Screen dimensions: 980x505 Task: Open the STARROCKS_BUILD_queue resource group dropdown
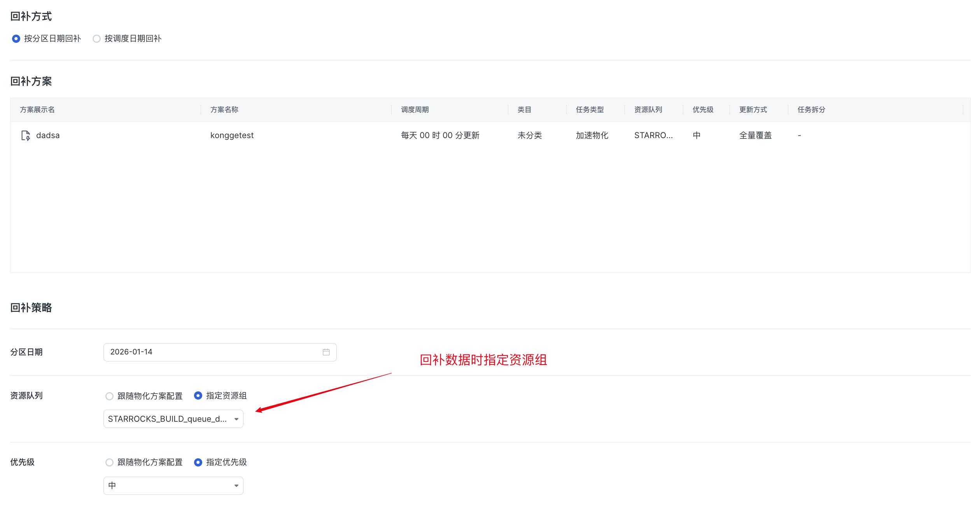(167, 419)
